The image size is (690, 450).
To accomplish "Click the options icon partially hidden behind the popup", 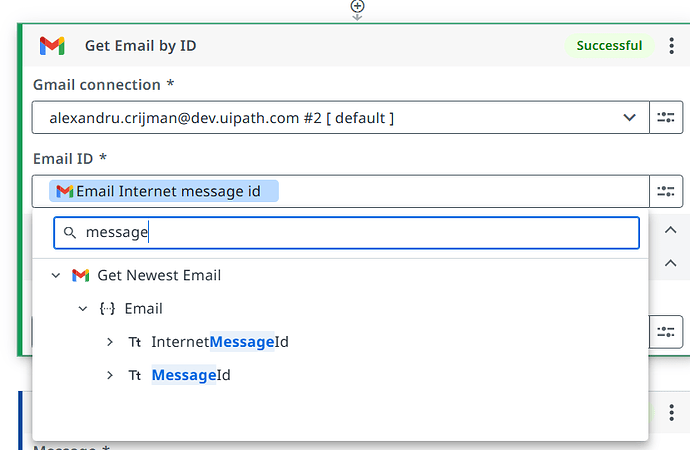I will [x=666, y=331].
